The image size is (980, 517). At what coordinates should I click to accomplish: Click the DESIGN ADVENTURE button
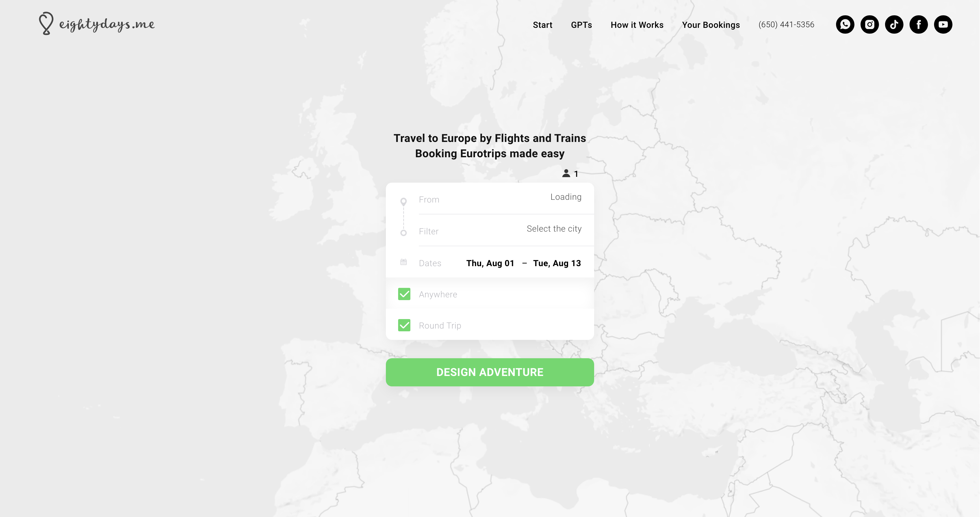pyautogui.click(x=490, y=372)
